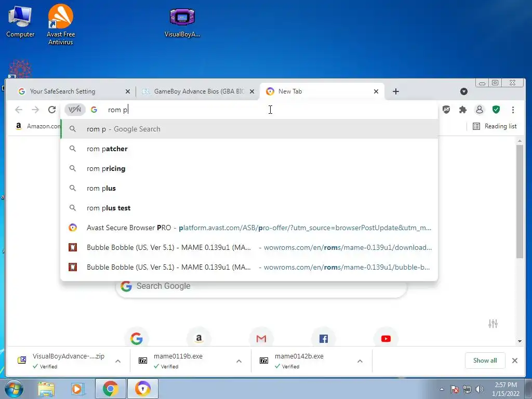The image size is (532, 399).
Task: Select the Computer desktop icon
Action: tap(20, 22)
